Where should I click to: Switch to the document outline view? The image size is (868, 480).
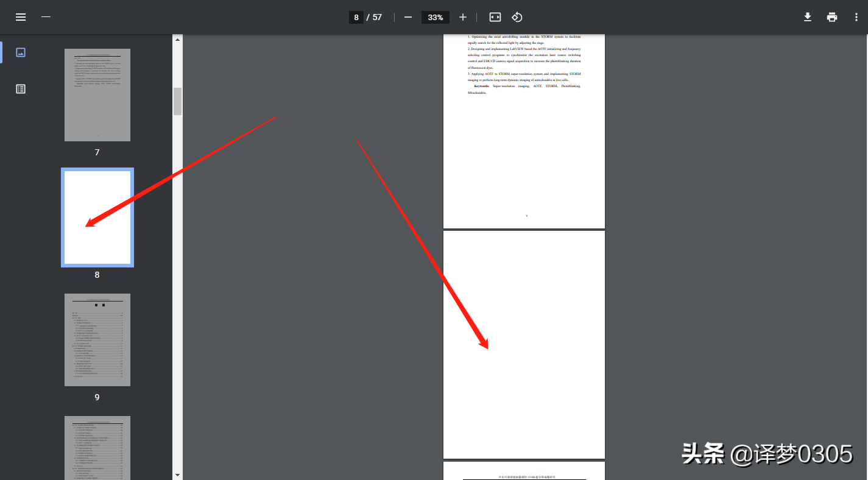click(x=21, y=89)
